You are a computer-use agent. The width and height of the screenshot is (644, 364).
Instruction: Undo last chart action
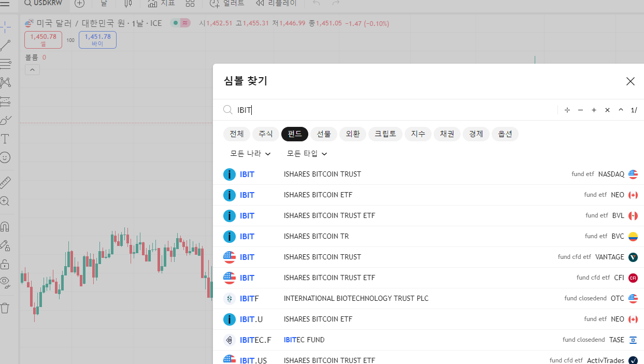(317, 4)
